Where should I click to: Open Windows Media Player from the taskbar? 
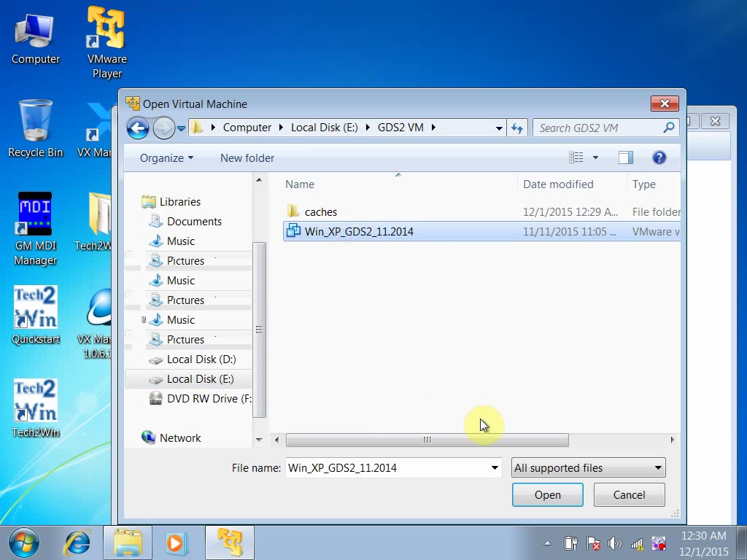click(x=176, y=542)
